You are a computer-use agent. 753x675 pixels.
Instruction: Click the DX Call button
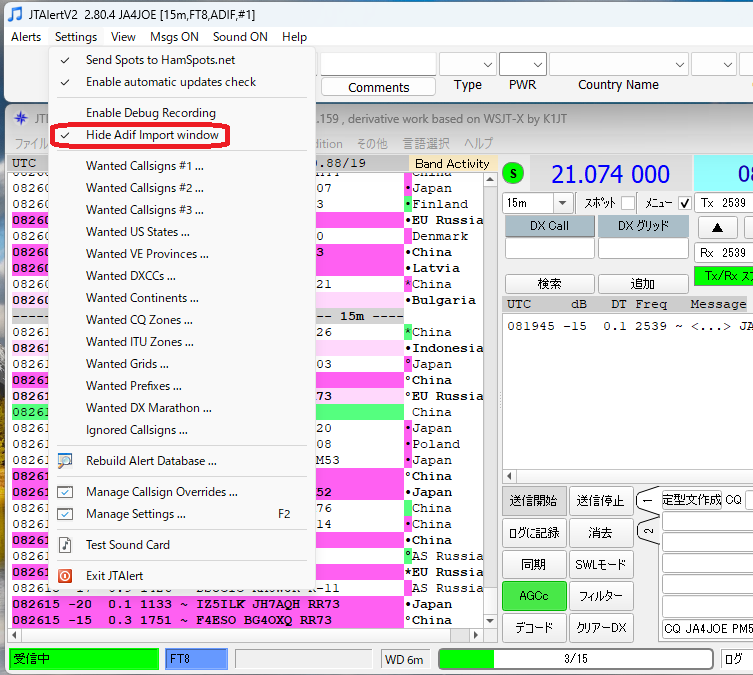(x=549, y=226)
